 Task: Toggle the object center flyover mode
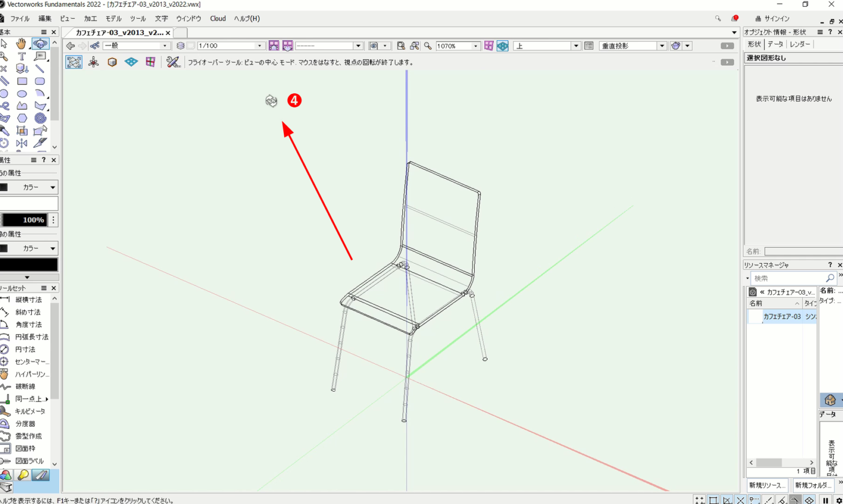coord(112,62)
